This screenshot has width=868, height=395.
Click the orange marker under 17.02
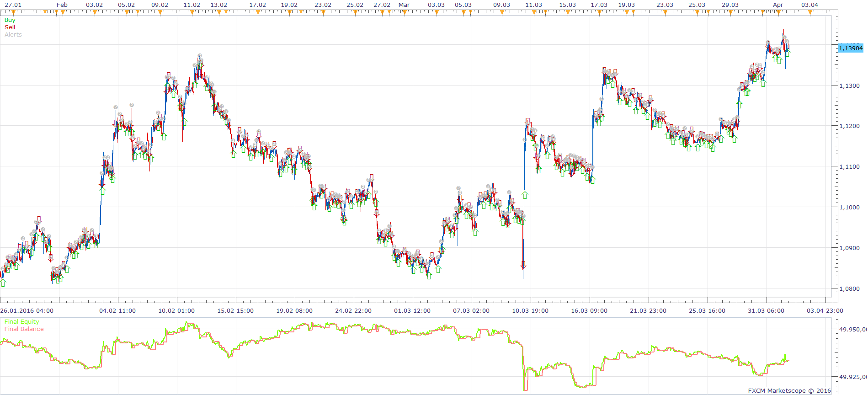257,12
